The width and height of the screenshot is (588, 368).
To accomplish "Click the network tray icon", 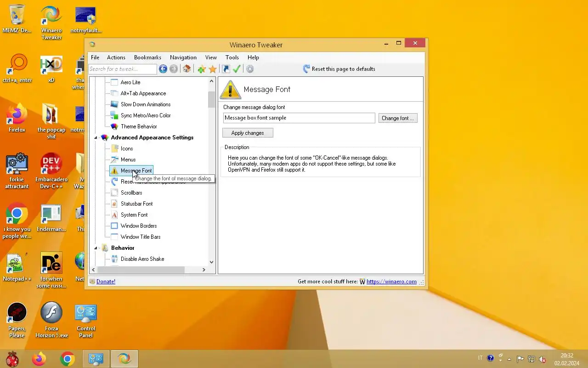I will (x=531, y=359).
